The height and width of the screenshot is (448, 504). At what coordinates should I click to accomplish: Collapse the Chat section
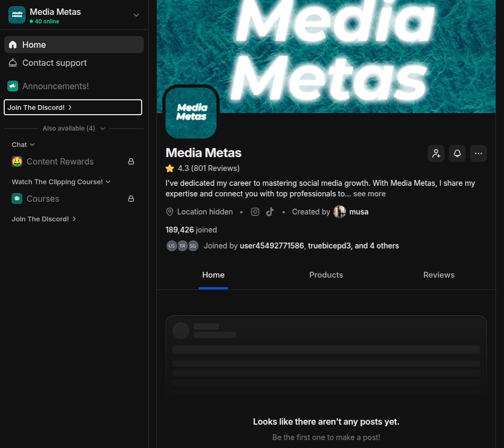point(23,145)
